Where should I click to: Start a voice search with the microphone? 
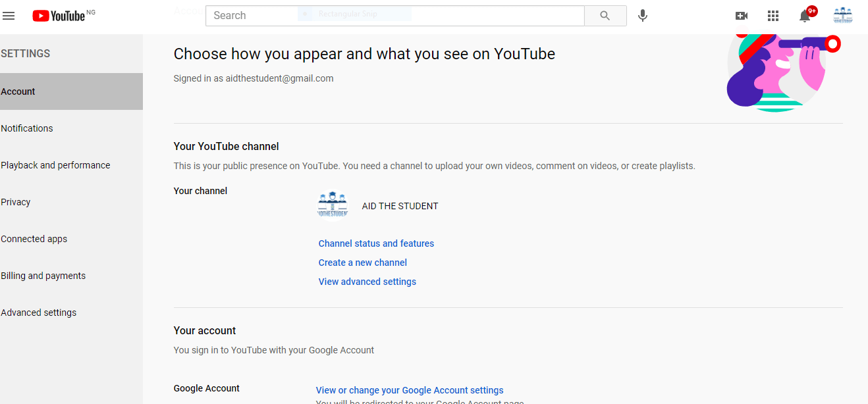642,15
